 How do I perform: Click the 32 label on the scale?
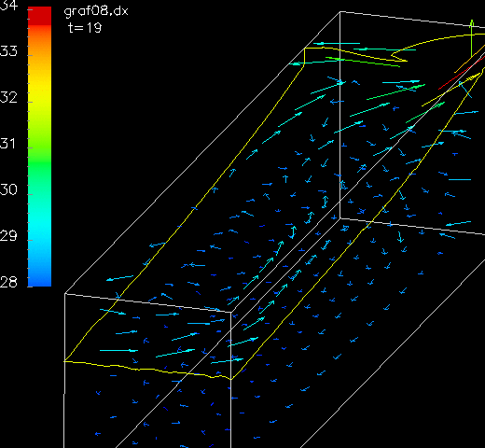(x=8, y=97)
